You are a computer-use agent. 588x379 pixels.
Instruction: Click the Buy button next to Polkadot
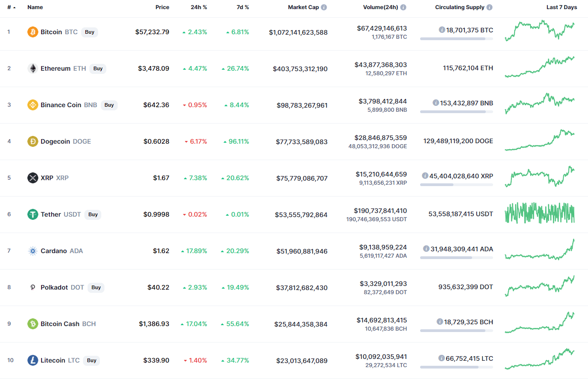[x=96, y=287]
